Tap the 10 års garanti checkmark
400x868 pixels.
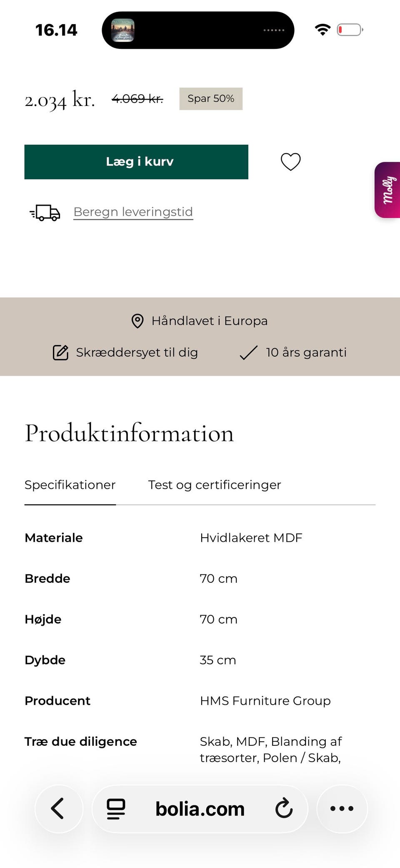pos(249,352)
